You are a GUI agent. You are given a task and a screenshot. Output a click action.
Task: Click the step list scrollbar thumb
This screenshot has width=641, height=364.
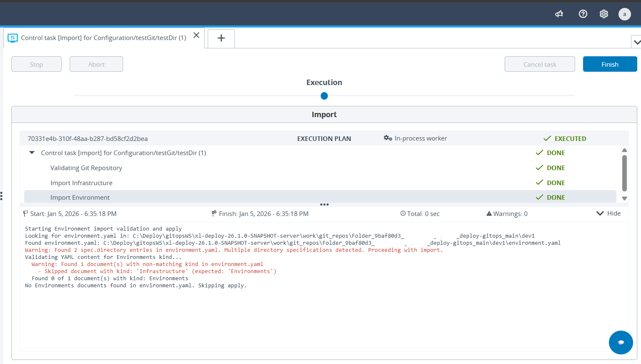624,173
